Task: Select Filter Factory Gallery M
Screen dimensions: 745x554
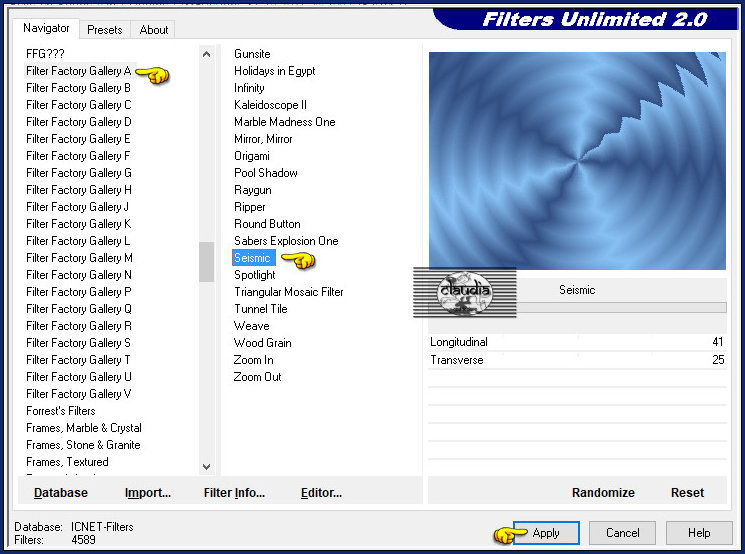Action: (79, 258)
